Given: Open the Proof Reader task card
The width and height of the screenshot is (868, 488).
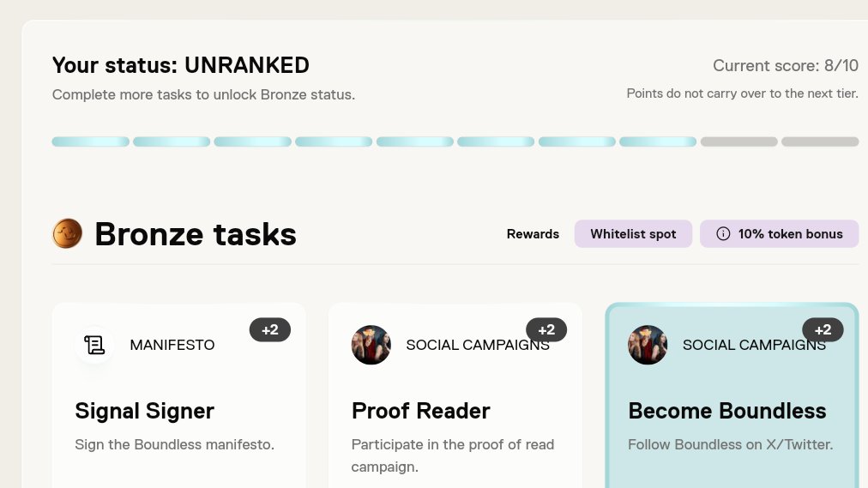Looking at the screenshot, I should 455,395.
